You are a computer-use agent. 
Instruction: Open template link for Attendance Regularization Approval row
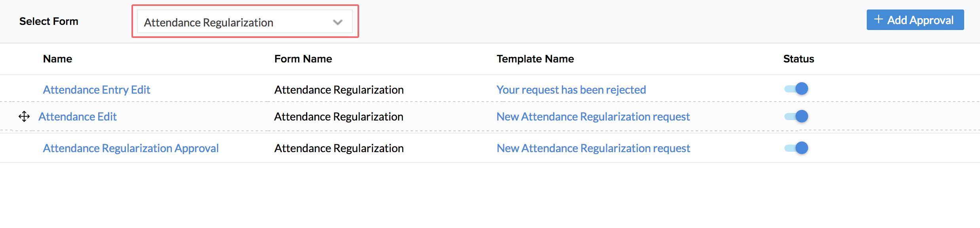pos(593,148)
